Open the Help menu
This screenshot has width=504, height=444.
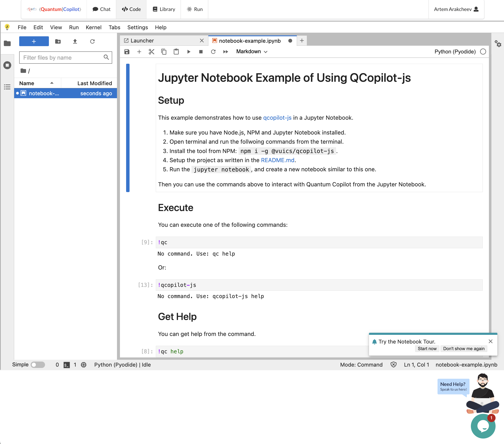[161, 27]
